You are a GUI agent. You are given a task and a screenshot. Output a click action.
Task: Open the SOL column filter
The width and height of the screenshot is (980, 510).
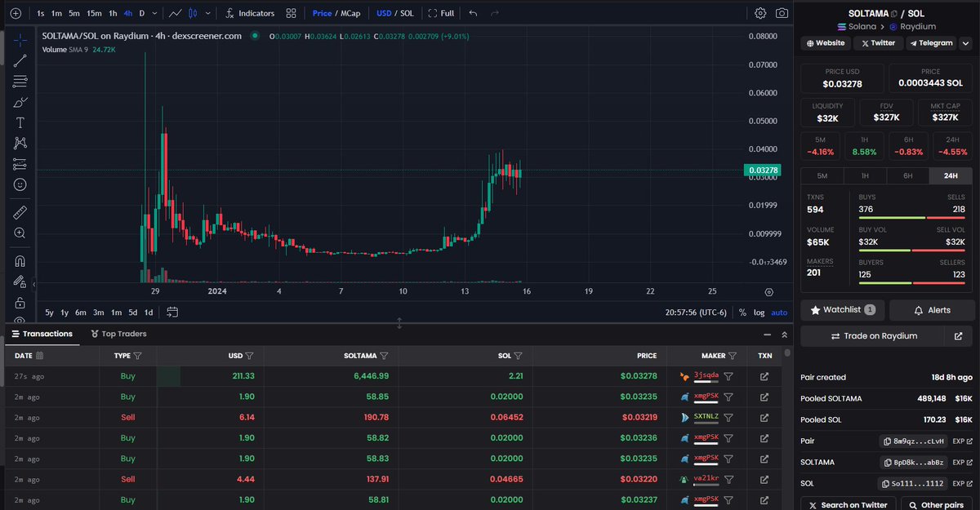coord(518,356)
